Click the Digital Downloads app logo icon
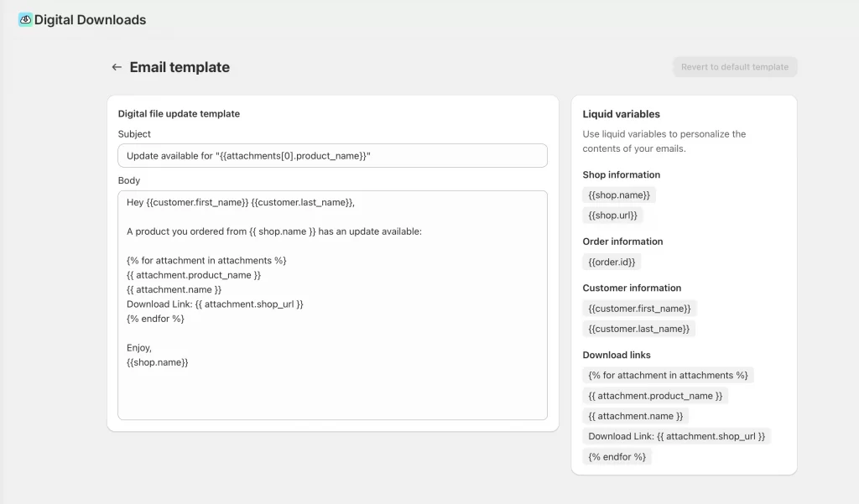 click(25, 19)
